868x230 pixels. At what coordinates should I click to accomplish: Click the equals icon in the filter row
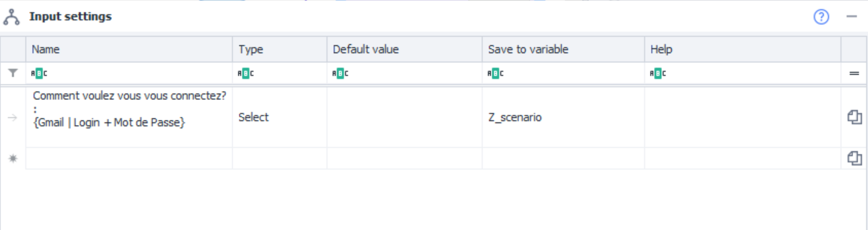coord(854,74)
